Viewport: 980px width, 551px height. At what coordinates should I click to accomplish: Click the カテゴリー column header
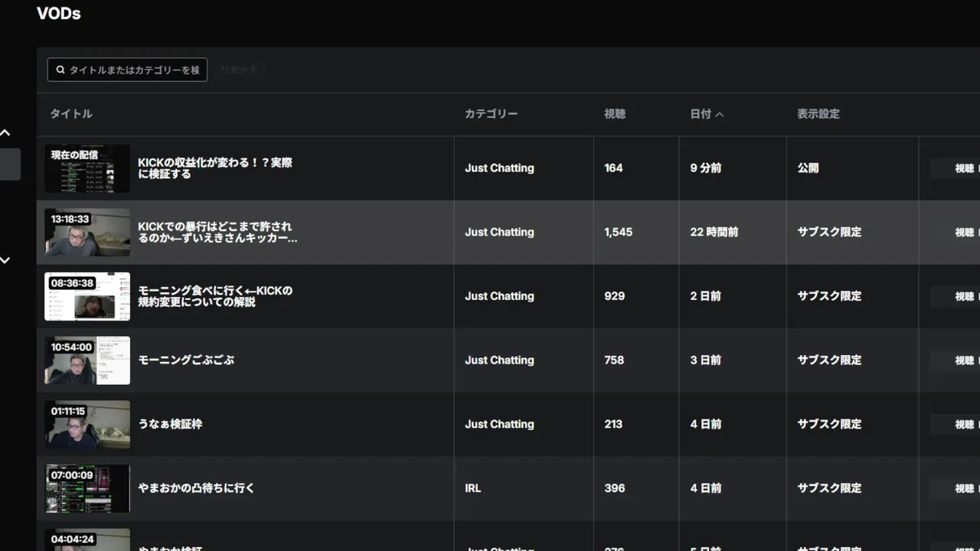492,114
